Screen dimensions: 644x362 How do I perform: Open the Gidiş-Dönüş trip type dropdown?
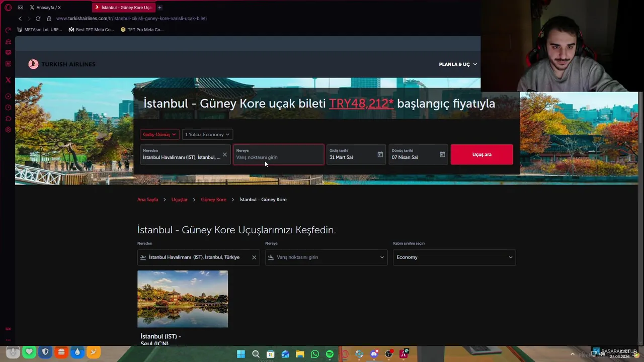point(159,134)
